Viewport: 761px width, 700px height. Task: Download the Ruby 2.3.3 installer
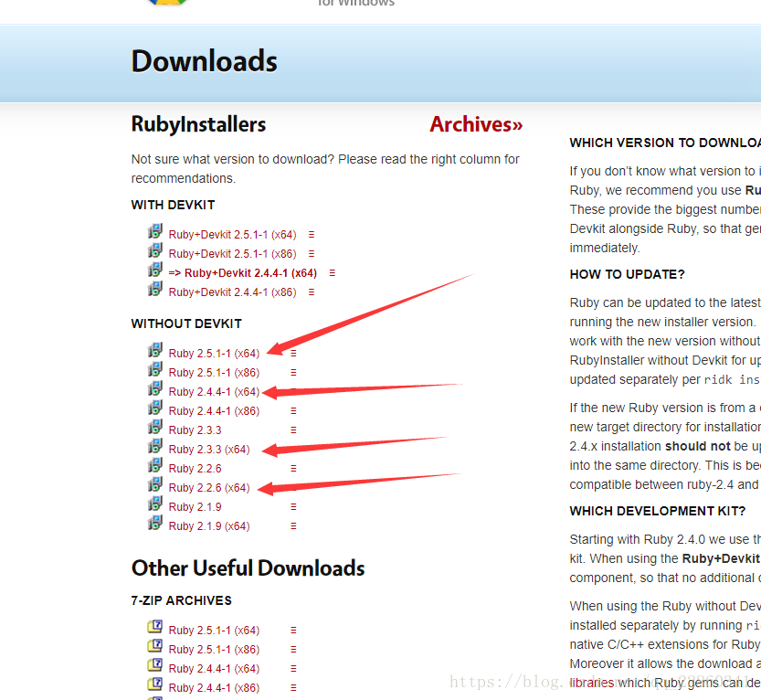point(196,430)
